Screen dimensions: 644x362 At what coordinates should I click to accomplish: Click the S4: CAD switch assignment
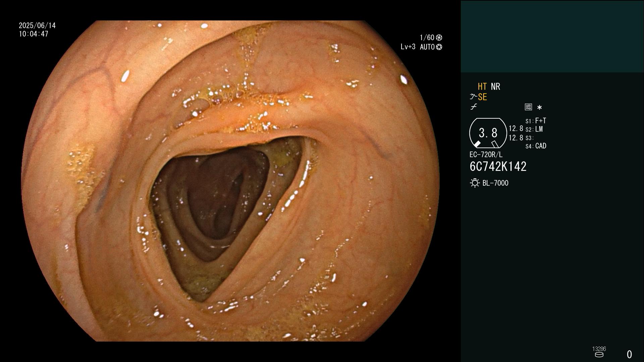tap(536, 146)
